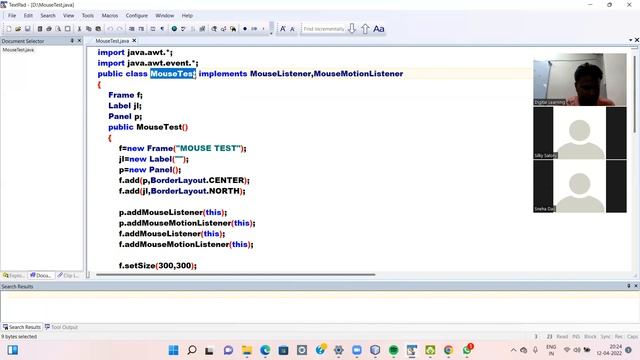Switch to the MouseTest.java document tab
The height and width of the screenshot is (360, 640).
pyautogui.click(x=112, y=41)
